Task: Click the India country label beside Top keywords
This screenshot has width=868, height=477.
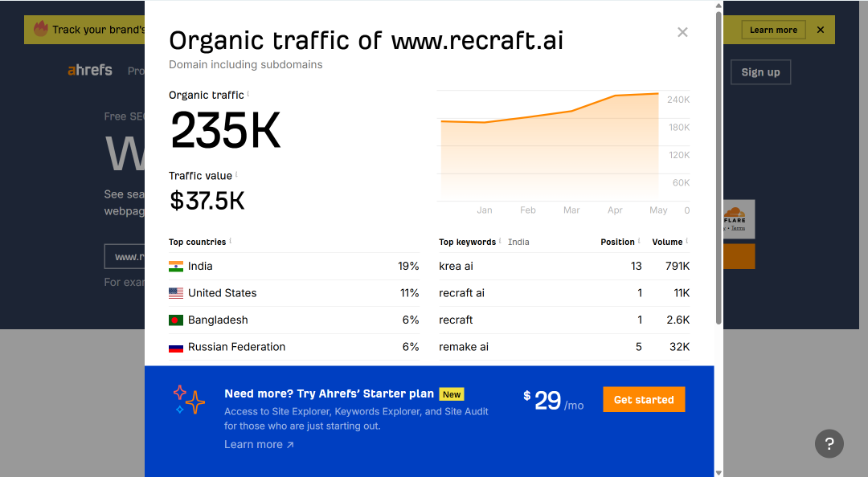Action: pyautogui.click(x=518, y=242)
